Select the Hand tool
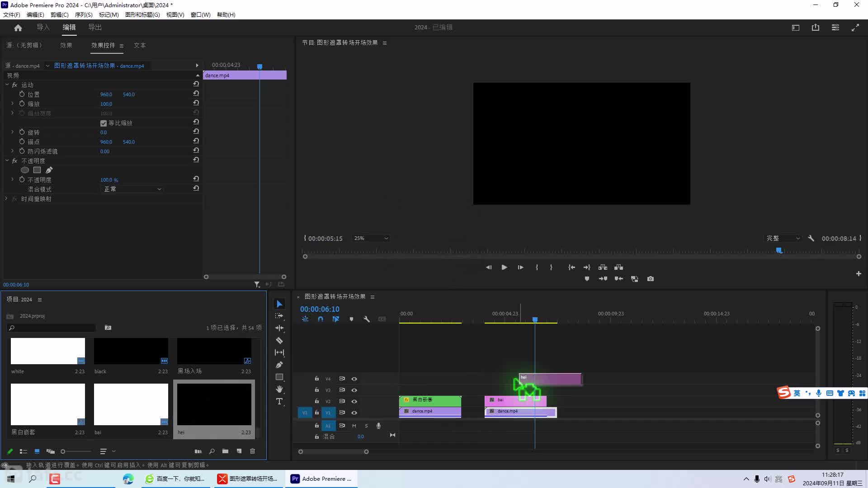868x488 pixels. click(279, 389)
